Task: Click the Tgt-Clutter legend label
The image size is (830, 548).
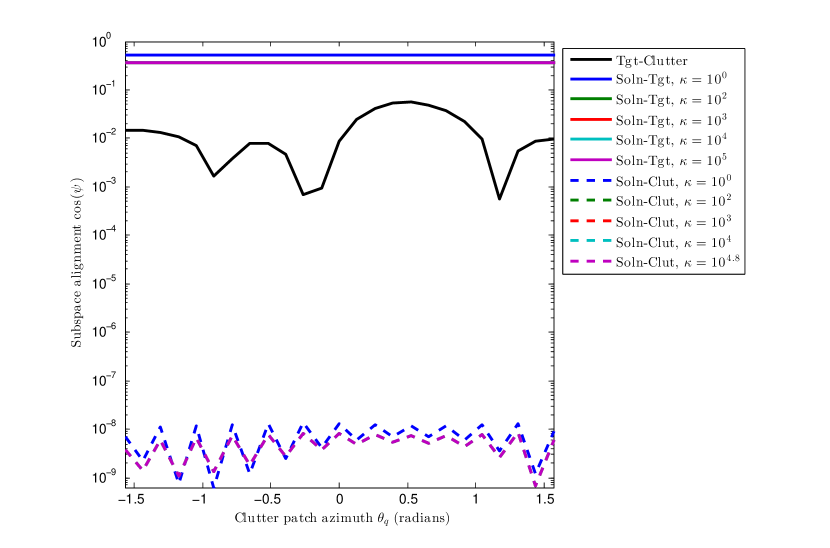Action: click(x=651, y=61)
